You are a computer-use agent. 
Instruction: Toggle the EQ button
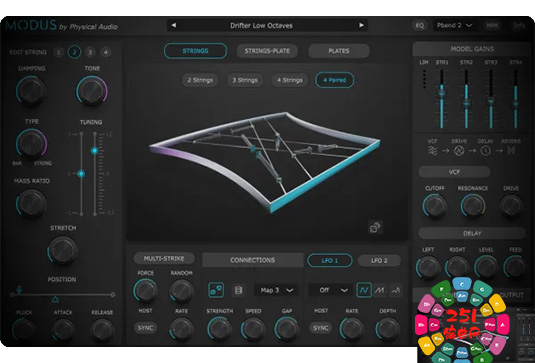[419, 26]
